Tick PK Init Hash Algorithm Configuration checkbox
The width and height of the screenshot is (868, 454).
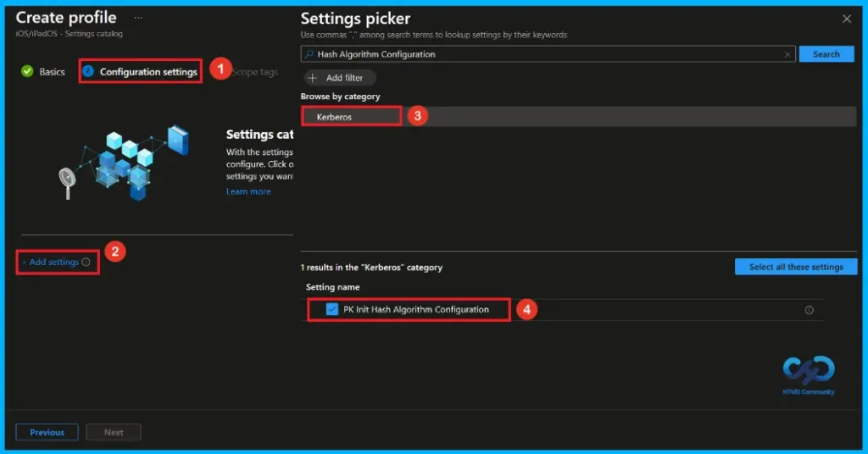[331, 309]
